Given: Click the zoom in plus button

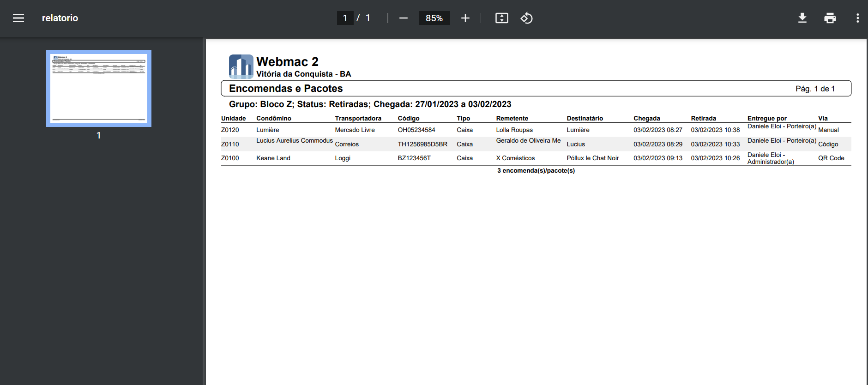Looking at the screenshot, I should (465, 18).
